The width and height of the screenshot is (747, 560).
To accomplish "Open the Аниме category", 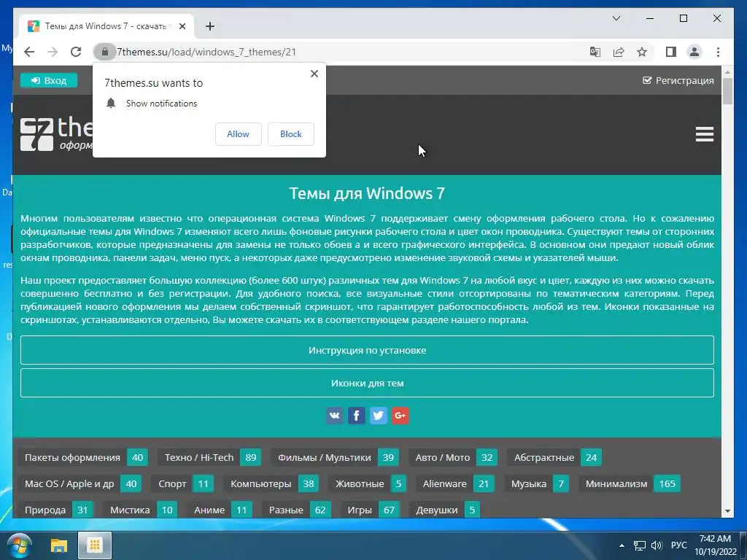I will click(x=220, y=510).
